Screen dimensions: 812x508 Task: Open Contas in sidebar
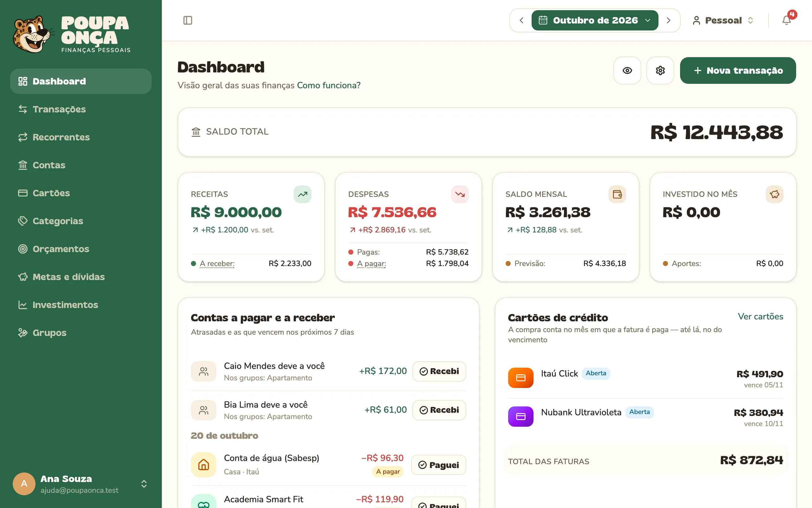click(81, 165)
